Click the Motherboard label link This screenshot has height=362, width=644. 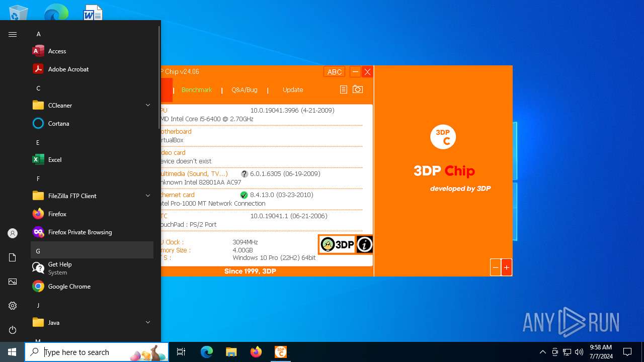coord(176,131)
